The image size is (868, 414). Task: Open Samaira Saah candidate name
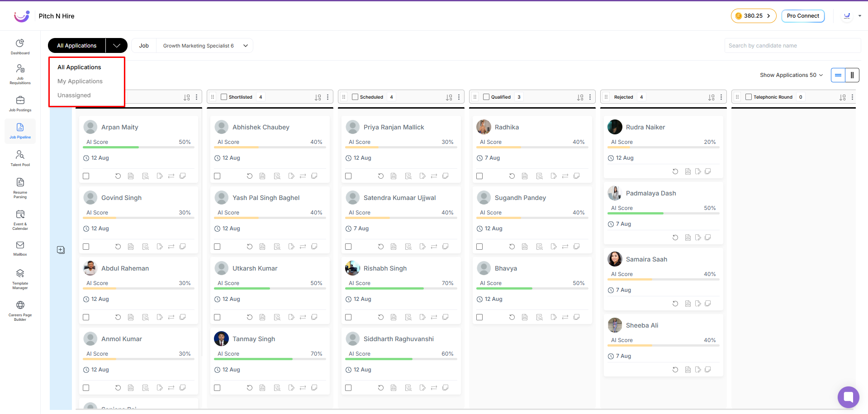(x=646, y=259)
